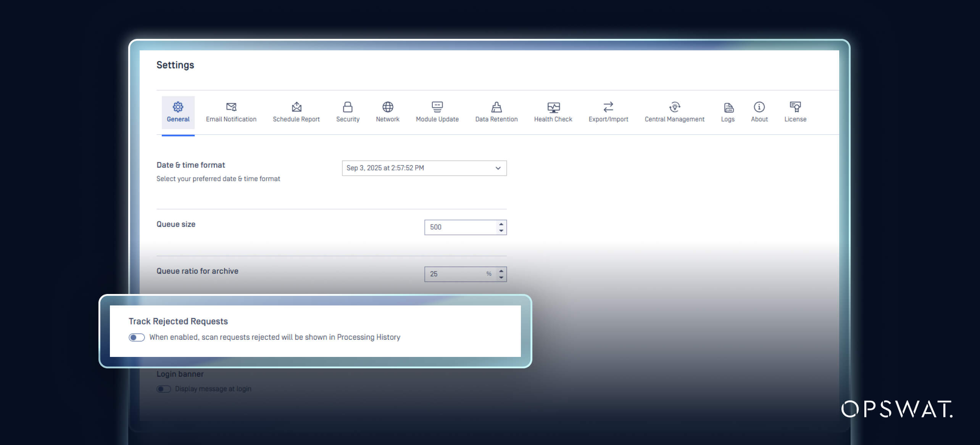
Task: Select the Schedule Report icon
Action: pyautogui.click(x=296, y=107)
